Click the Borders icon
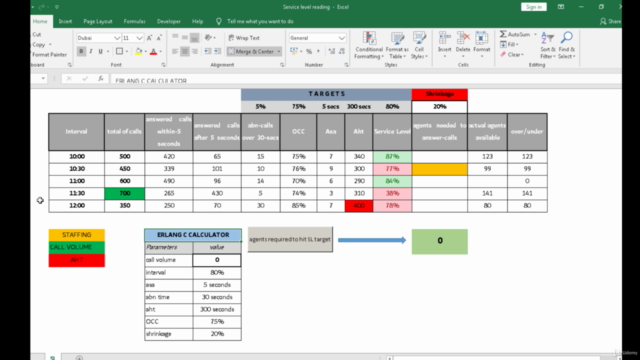The image size is (640, 360). point(119,51)
